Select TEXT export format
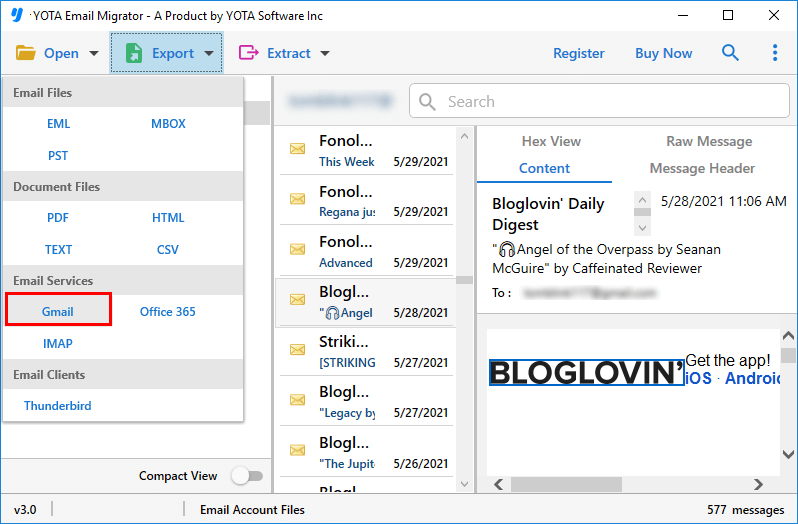This screenshot has height=524, width=798. [x=58, y=250]
